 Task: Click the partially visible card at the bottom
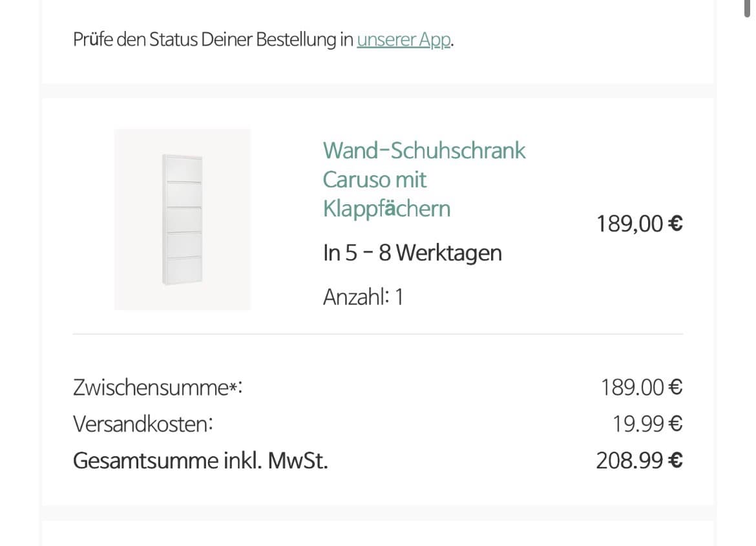point(377,535)
